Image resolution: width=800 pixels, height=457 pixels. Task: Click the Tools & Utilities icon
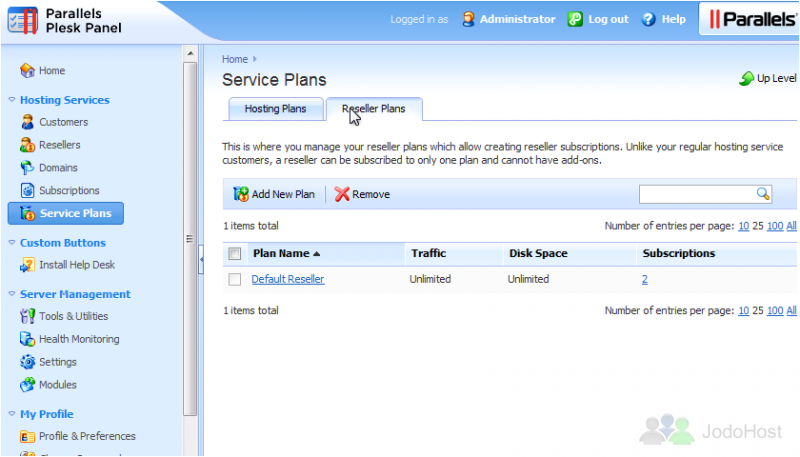coord(27,316)
